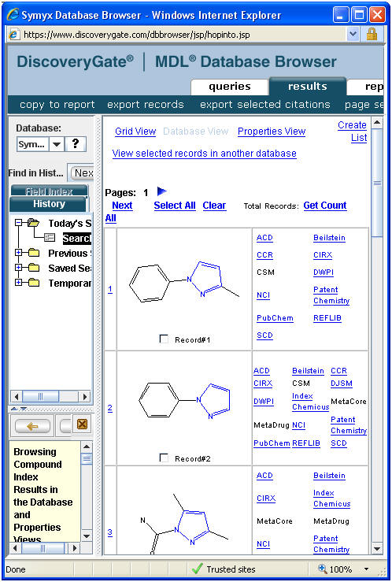
Task: Click the phenyl methylpyrazole structure in Record#1
Action: (x=184, y=282)
